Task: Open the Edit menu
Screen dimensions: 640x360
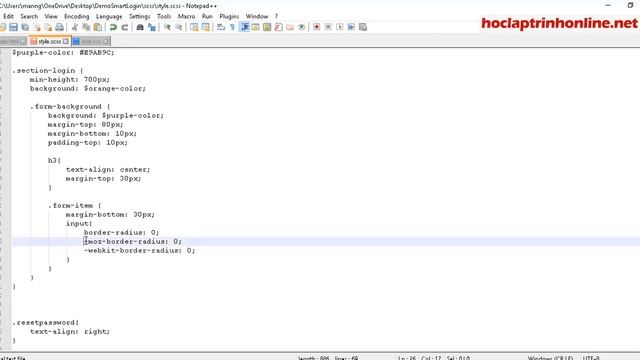Action: coord(8,16)
